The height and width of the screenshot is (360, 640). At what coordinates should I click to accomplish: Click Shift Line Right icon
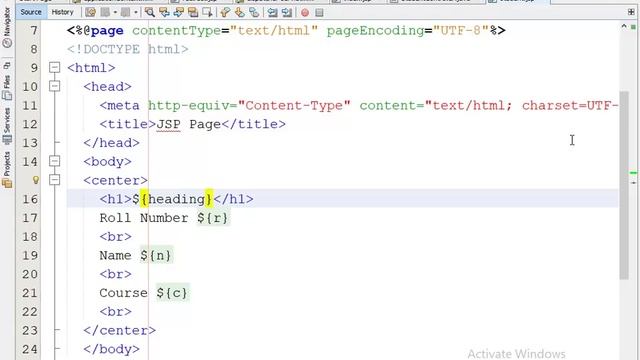point(287,13)
